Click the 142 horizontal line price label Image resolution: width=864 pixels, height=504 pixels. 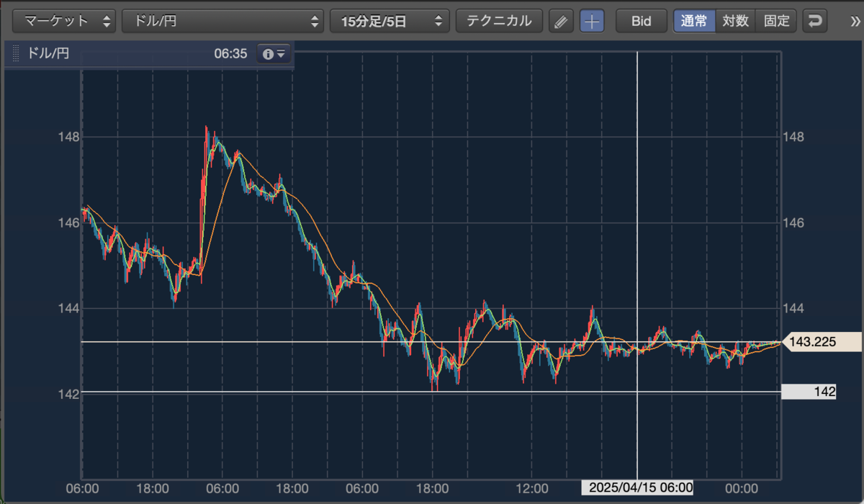[x=809, y=392]
